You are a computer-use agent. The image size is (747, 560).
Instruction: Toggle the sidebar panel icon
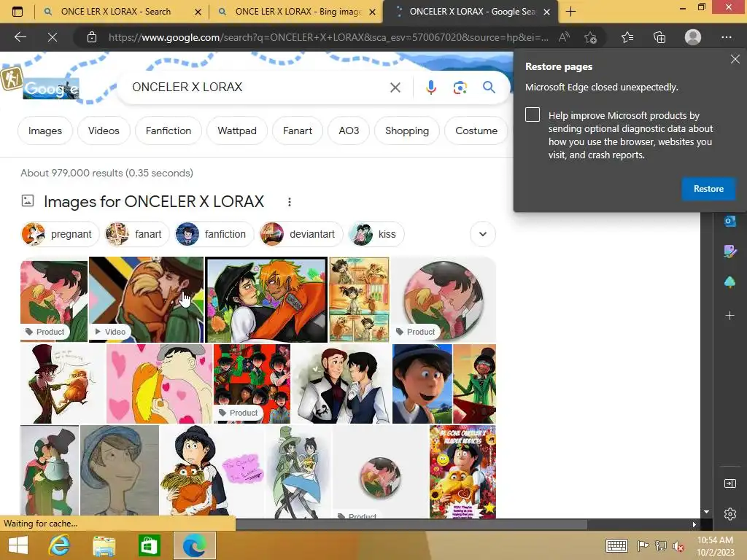coord(729,483)
